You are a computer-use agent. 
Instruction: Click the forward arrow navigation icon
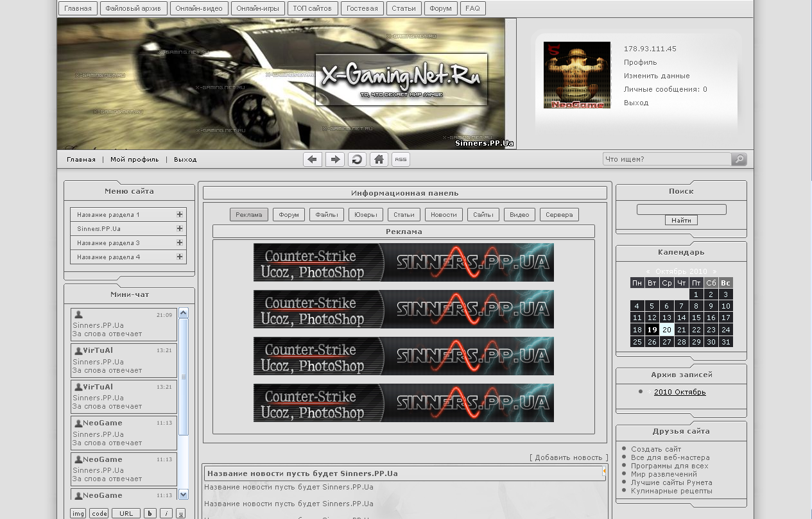(335, 159)
